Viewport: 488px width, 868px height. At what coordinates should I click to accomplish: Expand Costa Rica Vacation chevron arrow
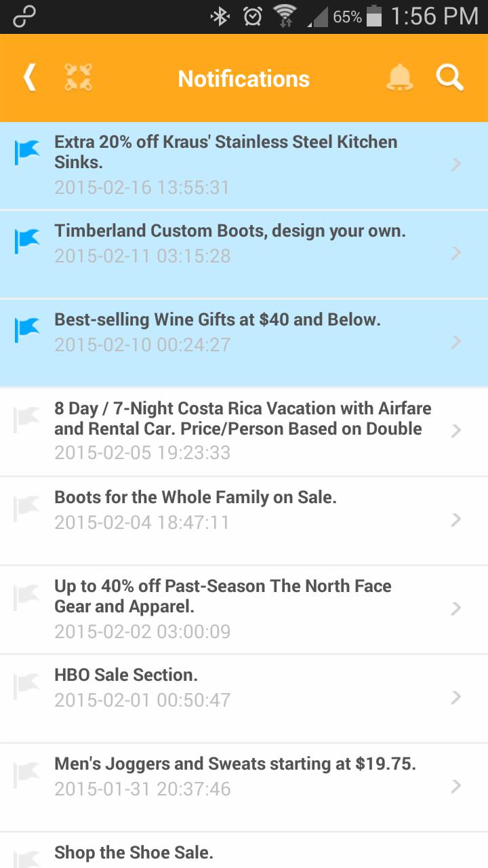[456, 431]
